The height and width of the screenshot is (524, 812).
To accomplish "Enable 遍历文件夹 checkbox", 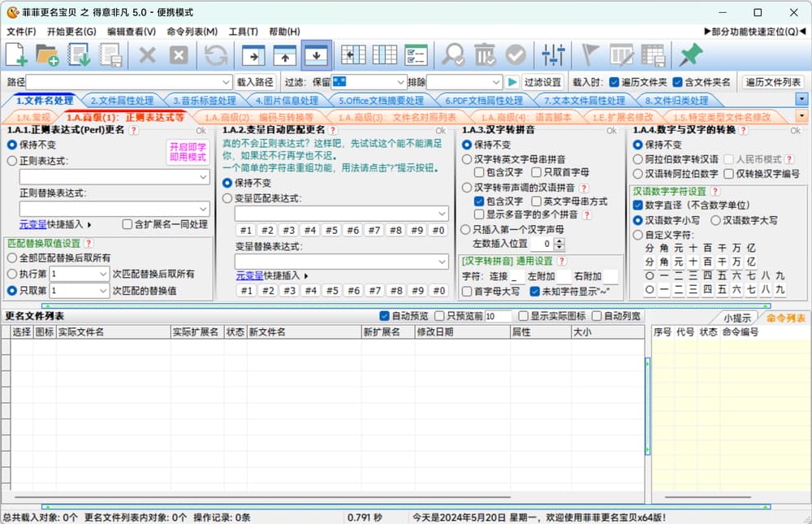I will coord(615,82).
